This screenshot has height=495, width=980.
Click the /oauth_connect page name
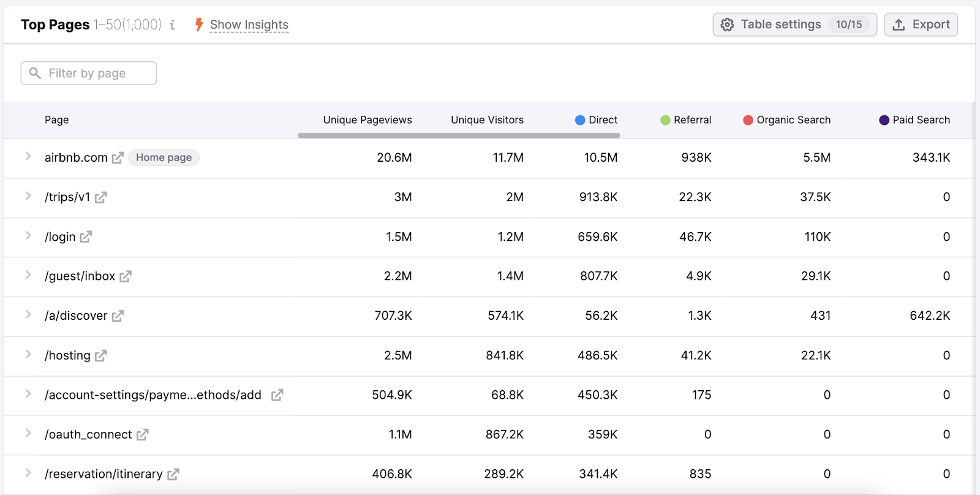point(88,435)
